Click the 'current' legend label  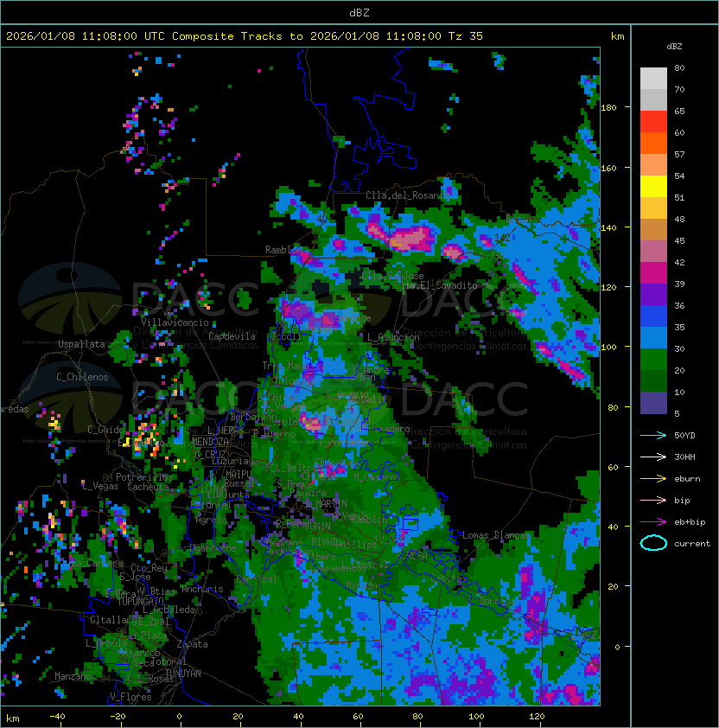[x=692, y=544]
